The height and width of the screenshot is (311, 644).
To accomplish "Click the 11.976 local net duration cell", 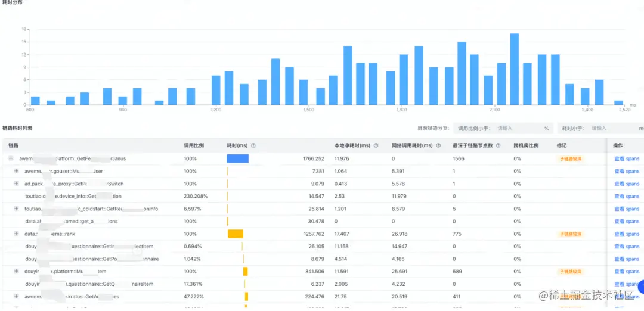I will (x=342, y=159).
